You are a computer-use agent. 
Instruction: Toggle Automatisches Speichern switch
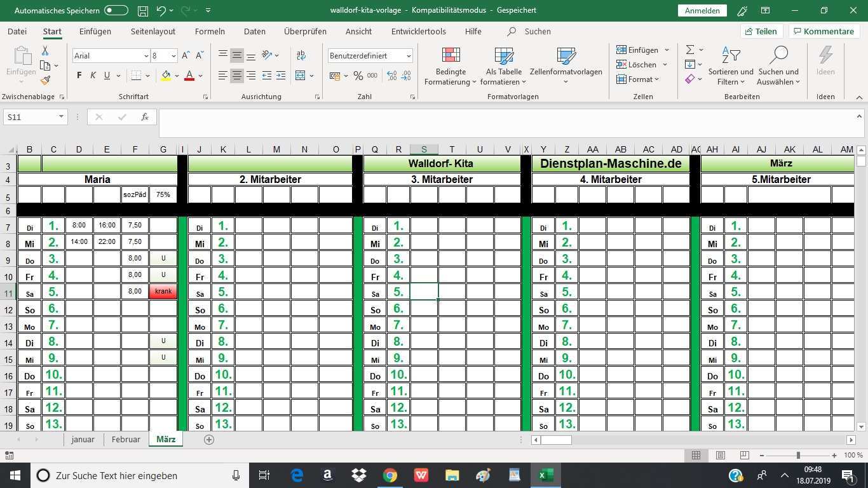116,11
